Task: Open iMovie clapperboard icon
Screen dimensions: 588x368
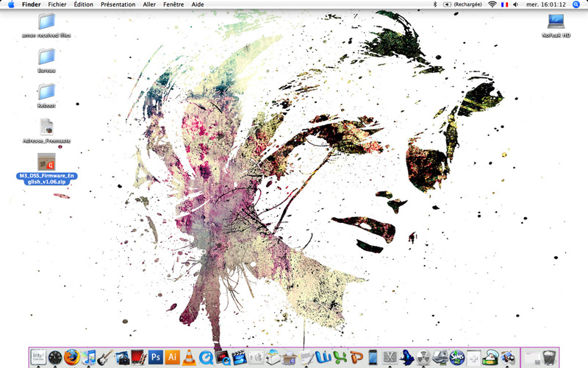Action: pyautogui.click(x=240, y=357)
